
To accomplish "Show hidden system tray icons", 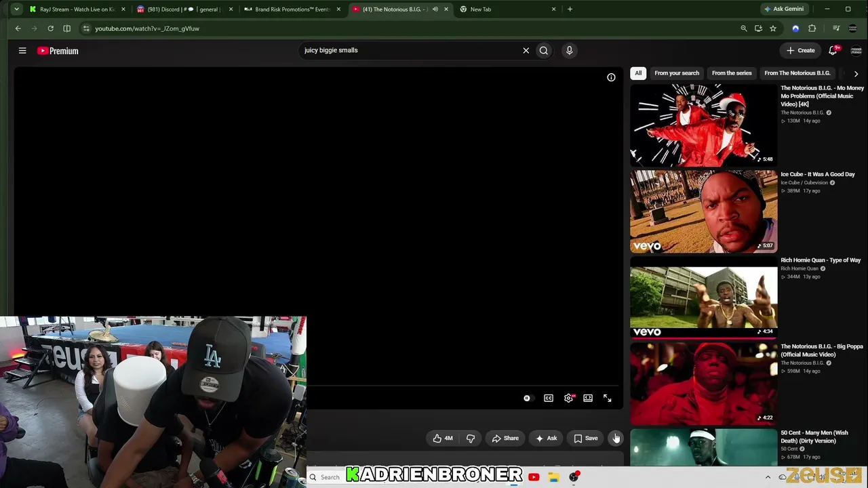I will (x=768, y=477).
